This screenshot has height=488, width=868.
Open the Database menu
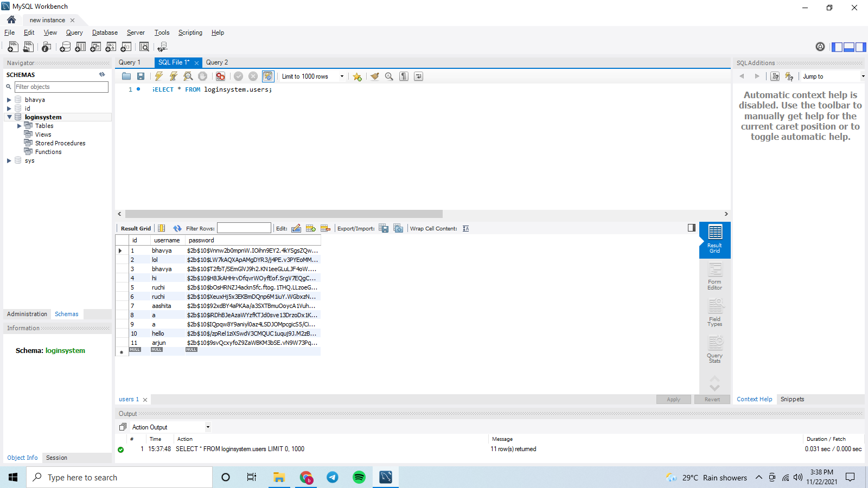tap(105, 33)
